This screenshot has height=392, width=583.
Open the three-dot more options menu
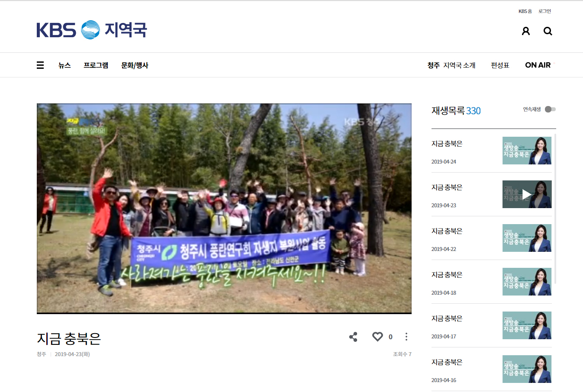(406, 337)
